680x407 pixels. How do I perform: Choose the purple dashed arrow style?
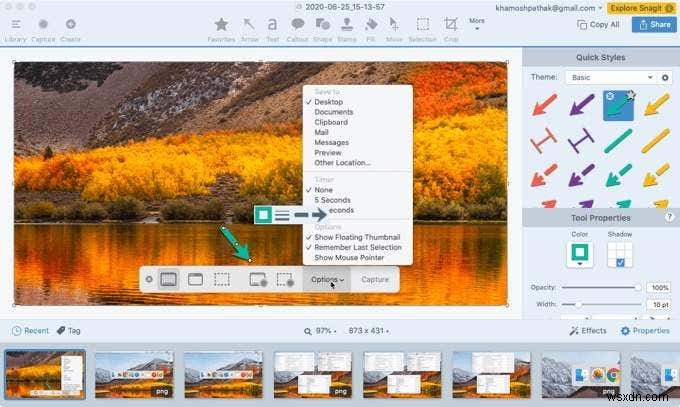pos(581,175)
